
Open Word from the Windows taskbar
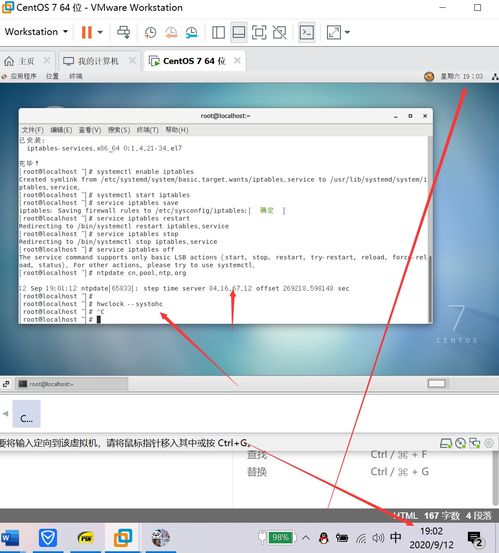click(x=11, y=538)
